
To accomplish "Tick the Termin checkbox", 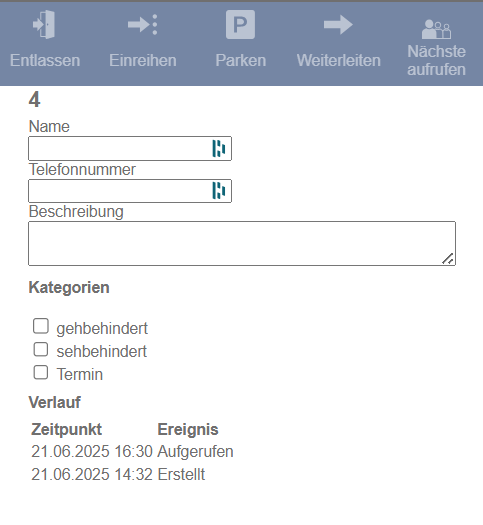I will click(x=41, y=372).
